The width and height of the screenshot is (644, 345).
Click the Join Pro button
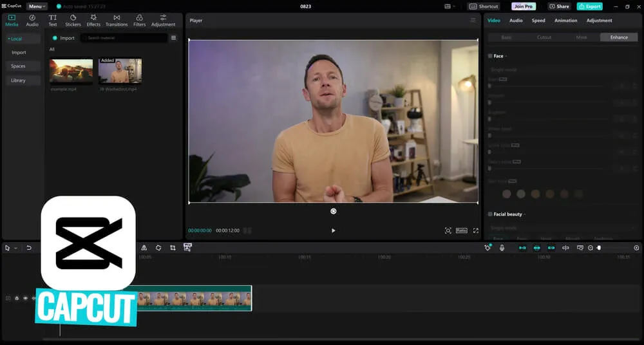tap(523, 6)
